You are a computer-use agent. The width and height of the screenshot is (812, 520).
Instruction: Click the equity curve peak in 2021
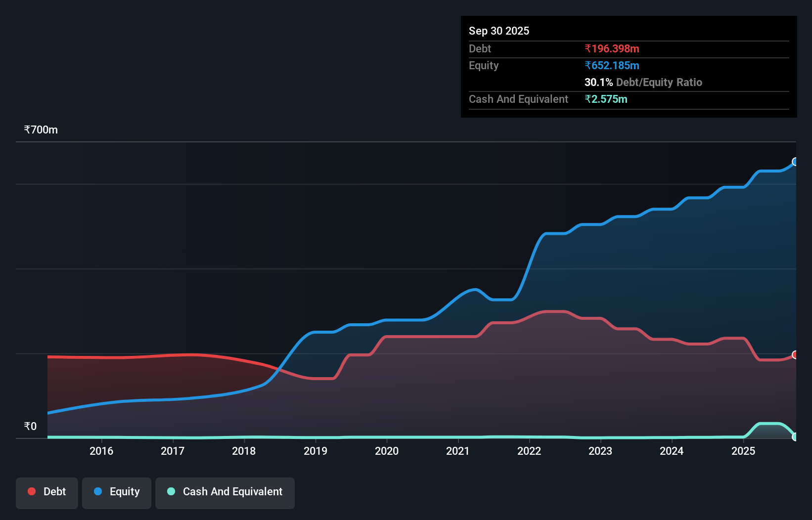pyautogui.click(x=474, y=289)
